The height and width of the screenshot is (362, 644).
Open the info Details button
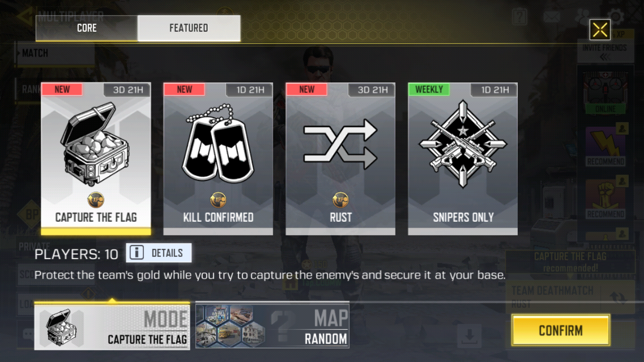click(158, 253)
